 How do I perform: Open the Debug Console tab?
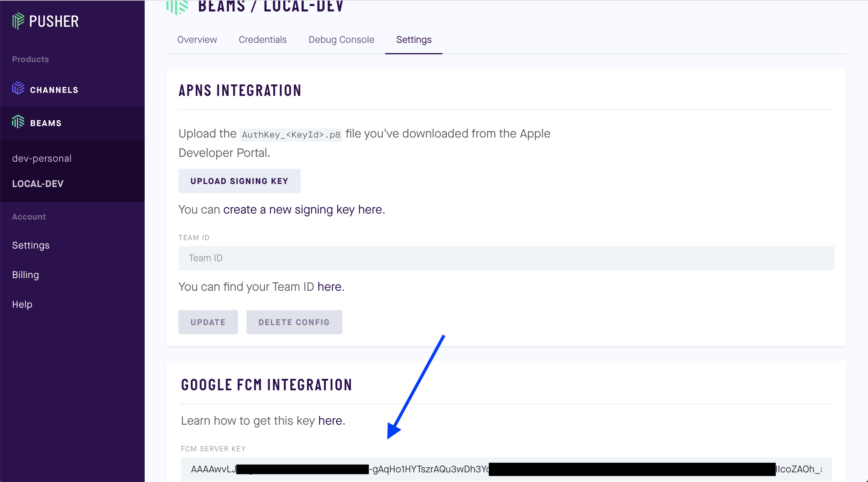tap(341, 40)
